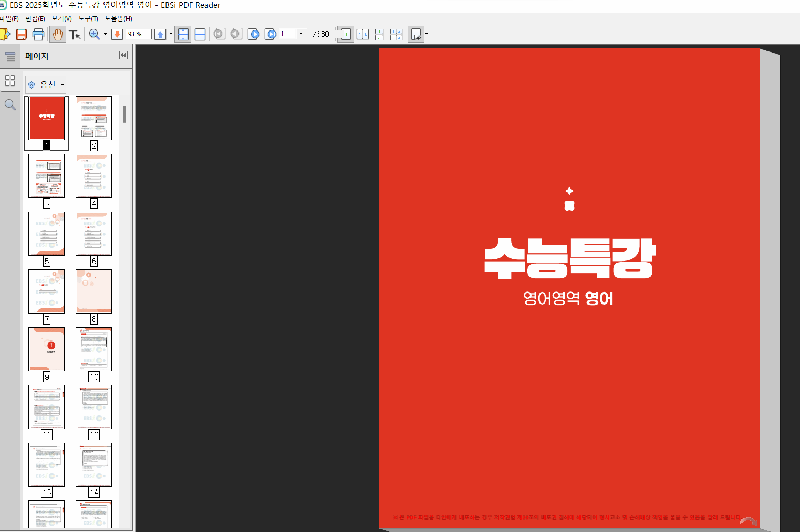Select continuous facing pages layout
The image size is (800, 532).
point(397,35)
